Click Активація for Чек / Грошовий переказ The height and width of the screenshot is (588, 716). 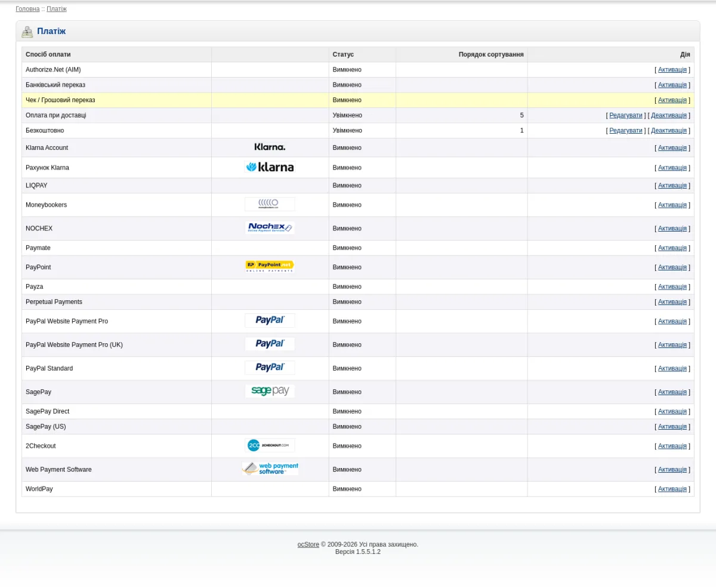click(x=672, y=100)
